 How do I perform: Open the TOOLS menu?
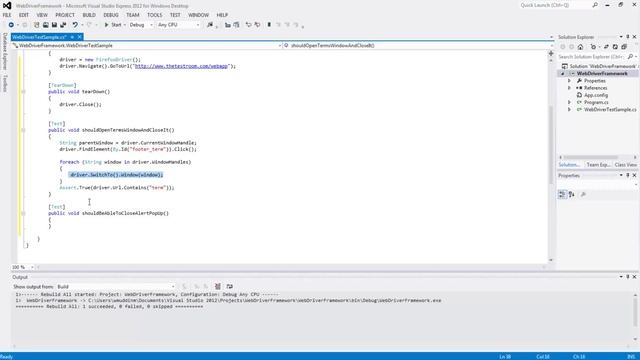pos(155,15)
